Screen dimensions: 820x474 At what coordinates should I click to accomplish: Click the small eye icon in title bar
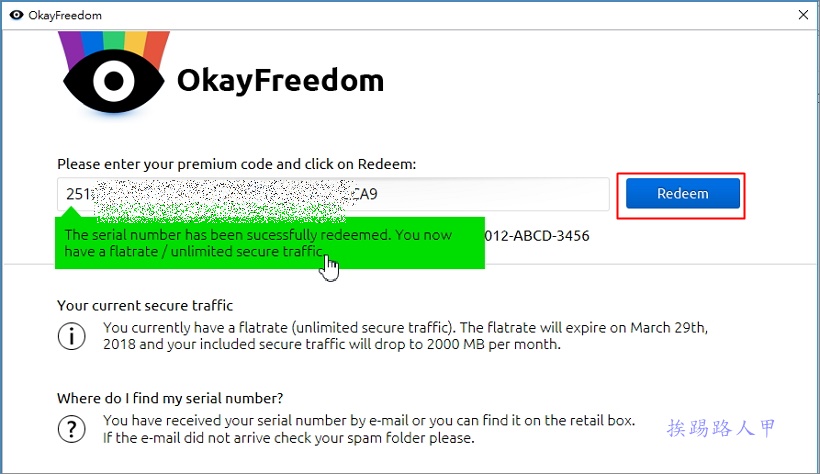pos(16,15)
